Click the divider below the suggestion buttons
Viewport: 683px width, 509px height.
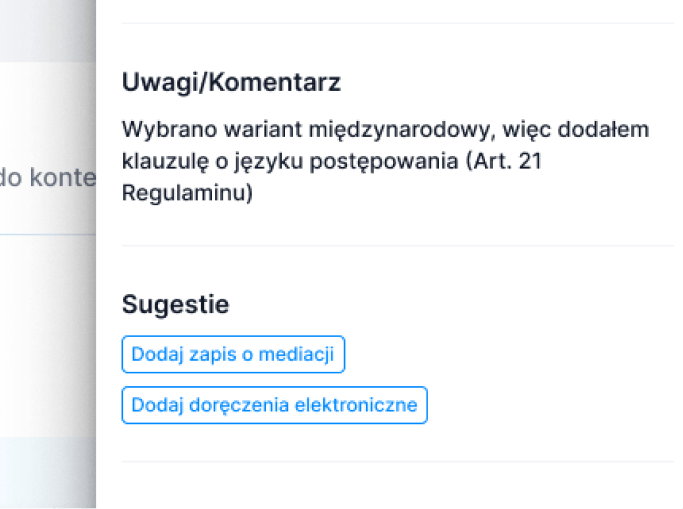tap(397, 461)
